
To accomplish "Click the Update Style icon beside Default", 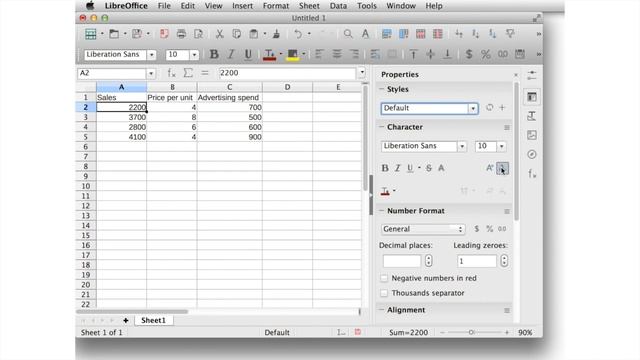I will pos(489,108).
